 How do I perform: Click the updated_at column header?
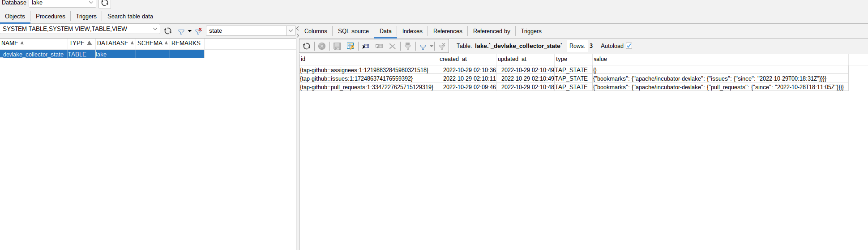click(525, 59)
